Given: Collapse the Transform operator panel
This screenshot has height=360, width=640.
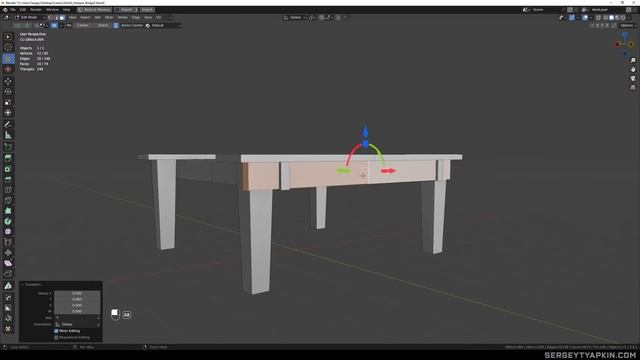Looking at the screenshot, I should pos(23,284).
